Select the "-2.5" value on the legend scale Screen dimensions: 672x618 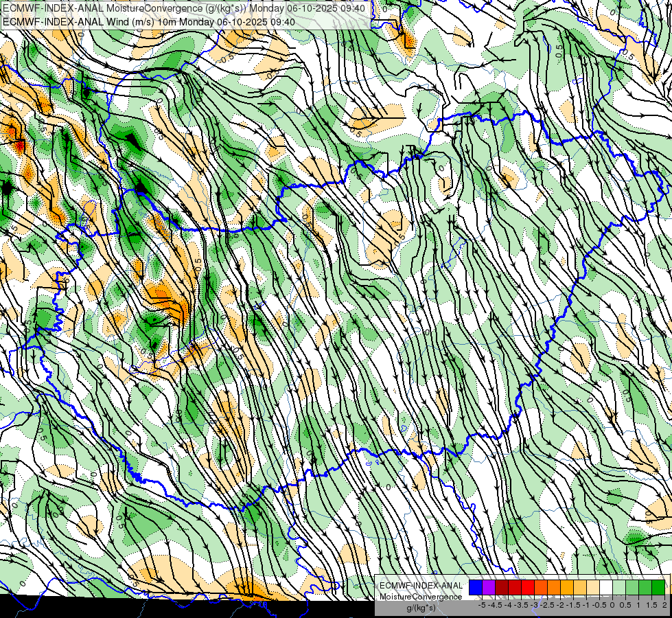click(546, 605)
